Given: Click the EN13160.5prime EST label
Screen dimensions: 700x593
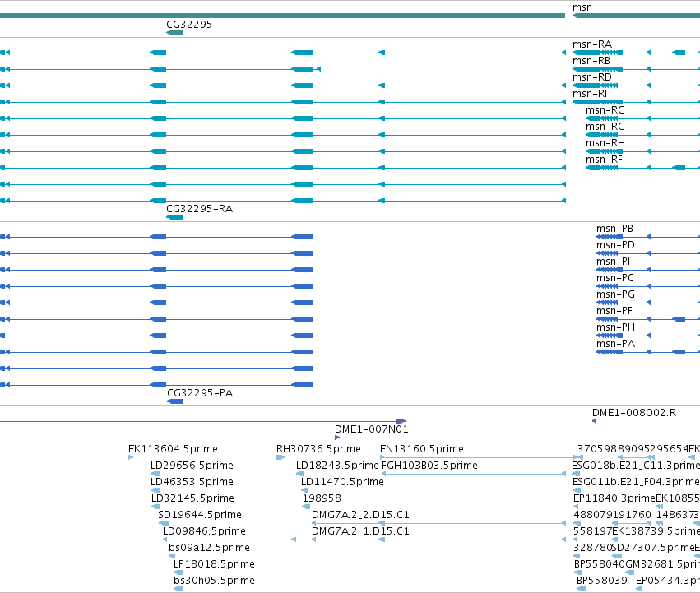Looking at the screenshot, I should click(x=421, y=449).
